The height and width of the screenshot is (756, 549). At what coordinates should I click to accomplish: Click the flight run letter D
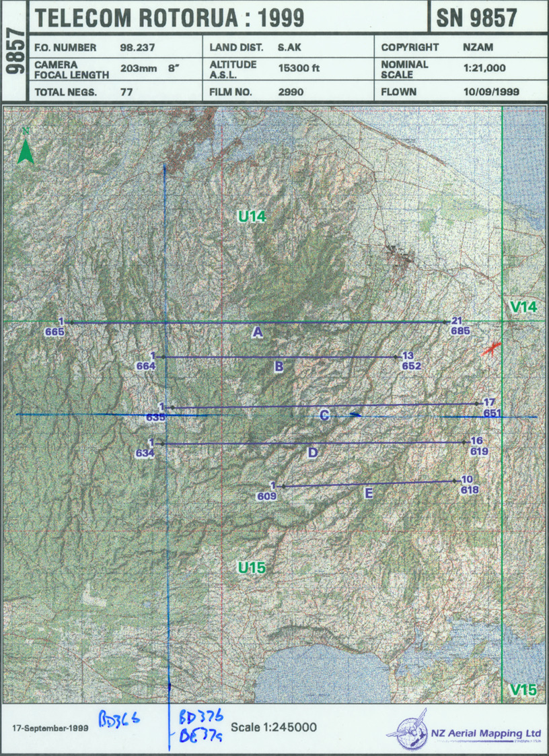tap(313, 452)
